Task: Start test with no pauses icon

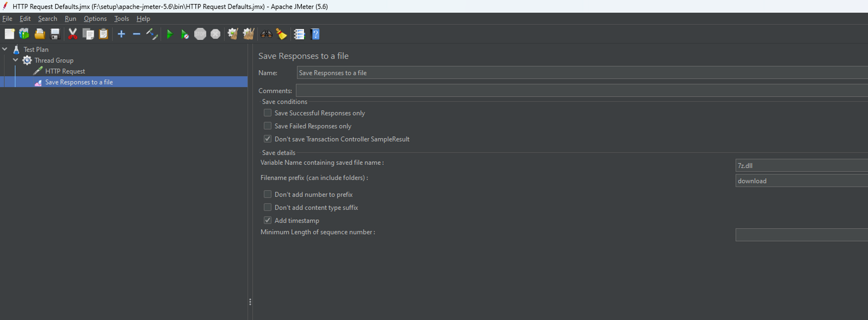Action: [185, 34]
